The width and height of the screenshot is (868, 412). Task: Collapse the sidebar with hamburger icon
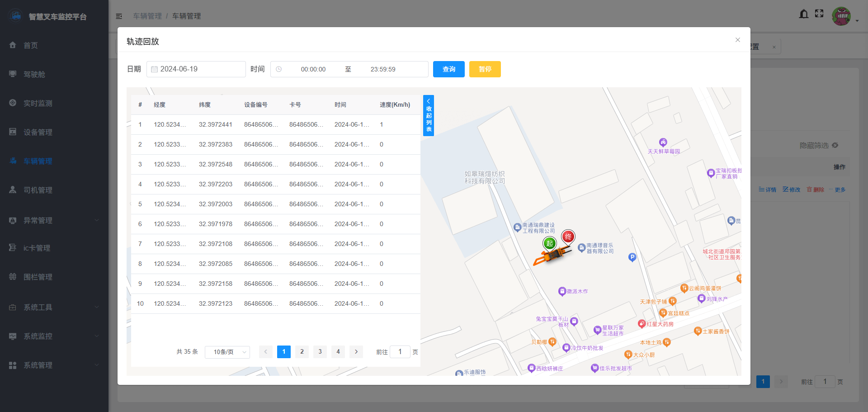coord(119,16)
